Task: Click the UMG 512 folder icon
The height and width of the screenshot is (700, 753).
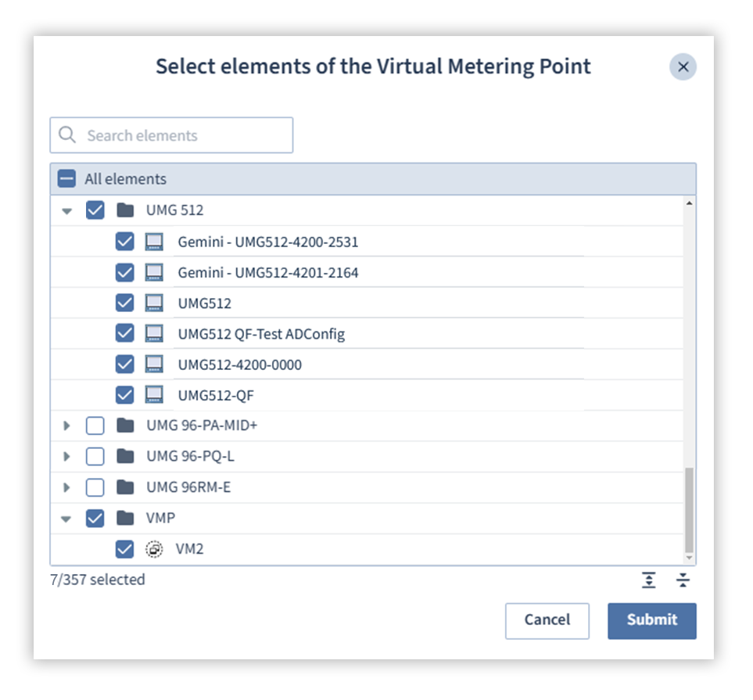Action: pyautogui.click(x=124, y=210)
